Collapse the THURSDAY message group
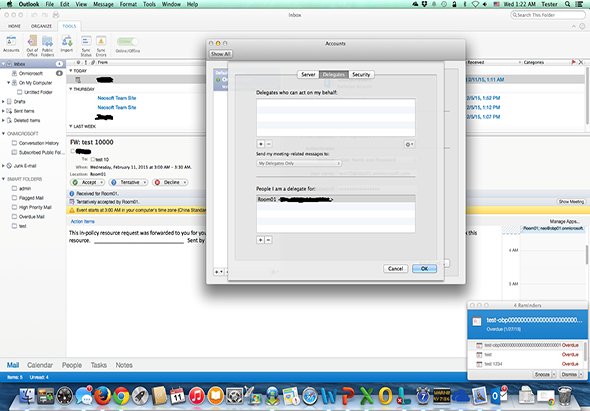This screenshot has width=590, height=411. tap(71, 89)
